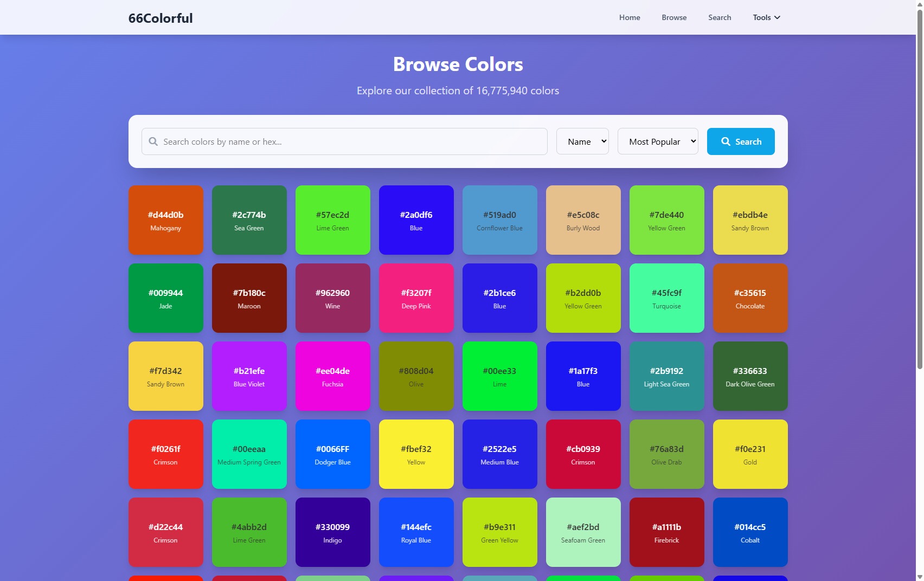Select the #45fc9f Turquoise swatch

[x=667, y=298]
